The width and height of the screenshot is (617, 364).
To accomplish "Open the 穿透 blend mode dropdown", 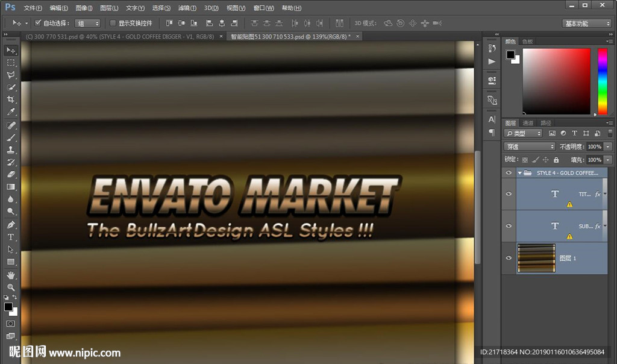I will pyautogui.click(x=530, y=147).
